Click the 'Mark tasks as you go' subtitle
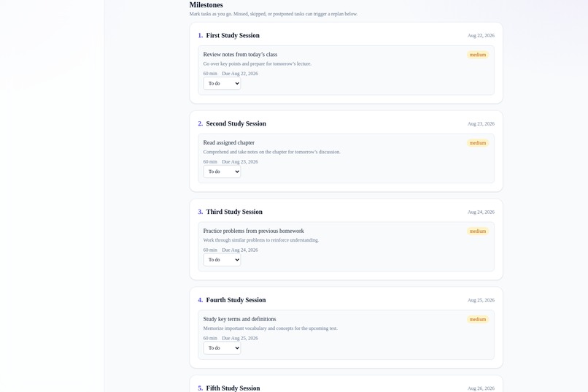The height and width of the screenshot is (392, 588). pyautogui.click(x=274, y=14)
